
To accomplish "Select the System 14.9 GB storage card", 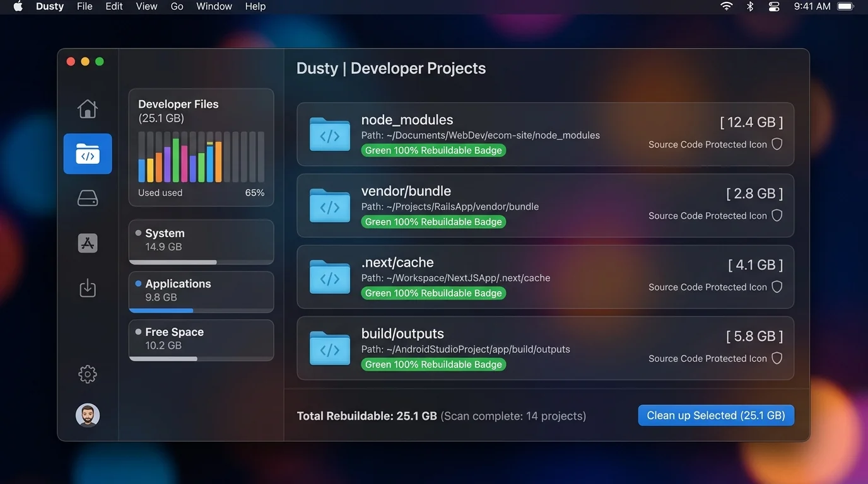I will coord(201,242).
